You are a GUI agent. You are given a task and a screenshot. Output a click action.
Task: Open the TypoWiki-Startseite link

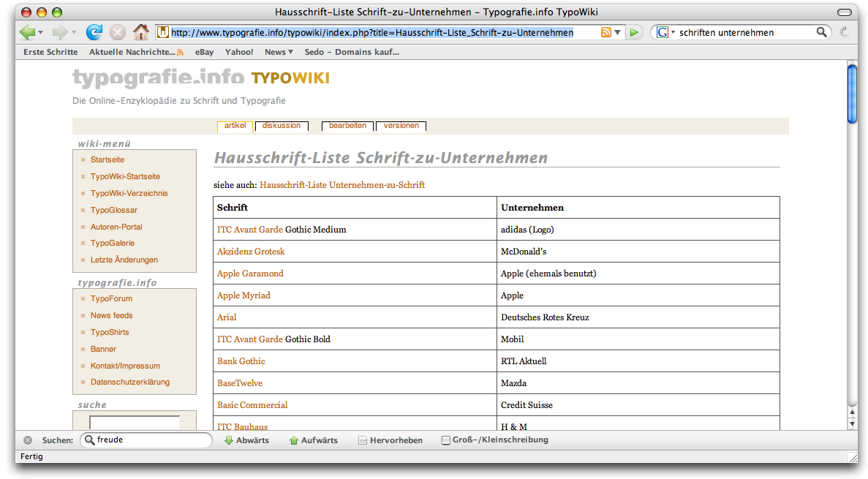(x=125, y=177)
